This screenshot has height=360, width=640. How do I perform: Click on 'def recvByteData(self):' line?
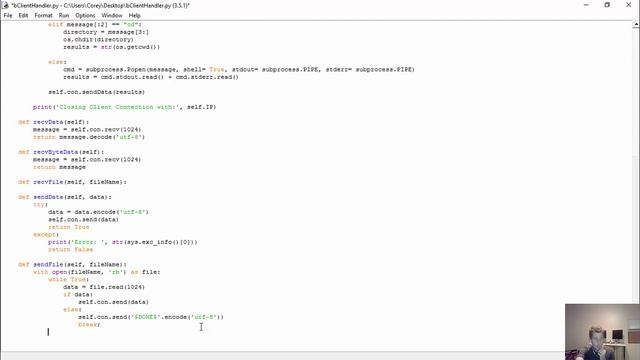pyautogui.click(x=61, y=152)
